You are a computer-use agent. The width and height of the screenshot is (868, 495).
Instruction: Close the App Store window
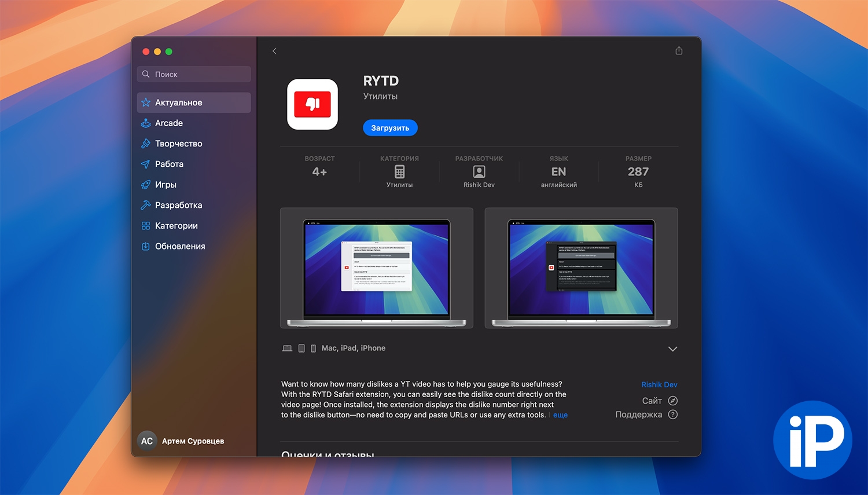pyautogui.click(x=146, y=52)
